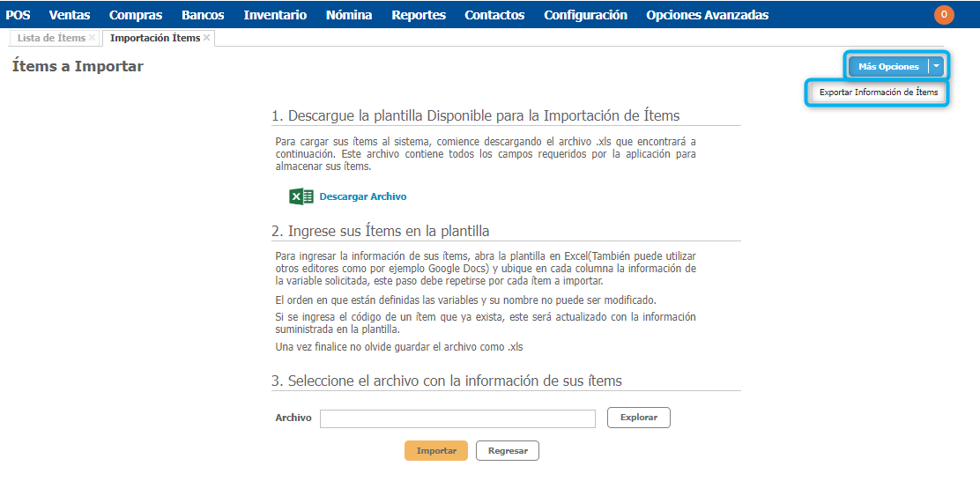Open the Reportes menu
The height and width of the screenshot is (481, 980).
(x=419, y=15)
